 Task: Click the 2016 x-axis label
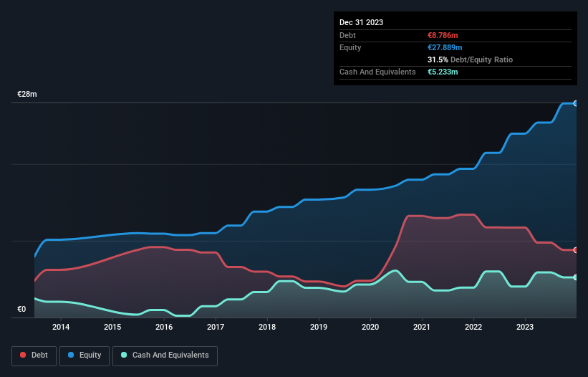point(164,327)
